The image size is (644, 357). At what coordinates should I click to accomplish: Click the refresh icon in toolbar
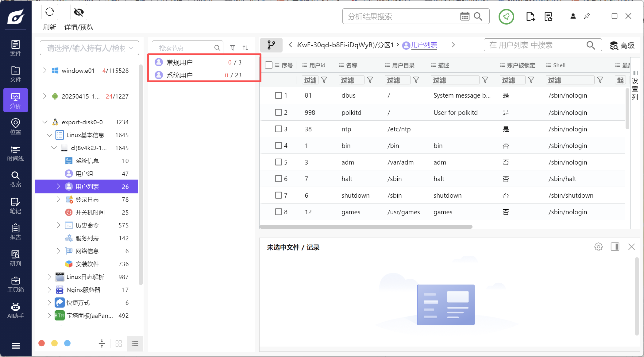click(x=49, y=12)
